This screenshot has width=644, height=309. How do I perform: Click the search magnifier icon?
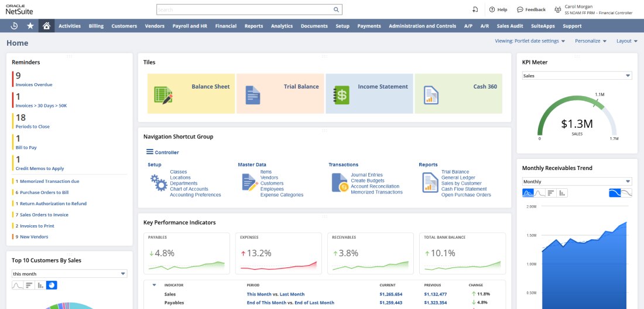[x=336, y=10]
